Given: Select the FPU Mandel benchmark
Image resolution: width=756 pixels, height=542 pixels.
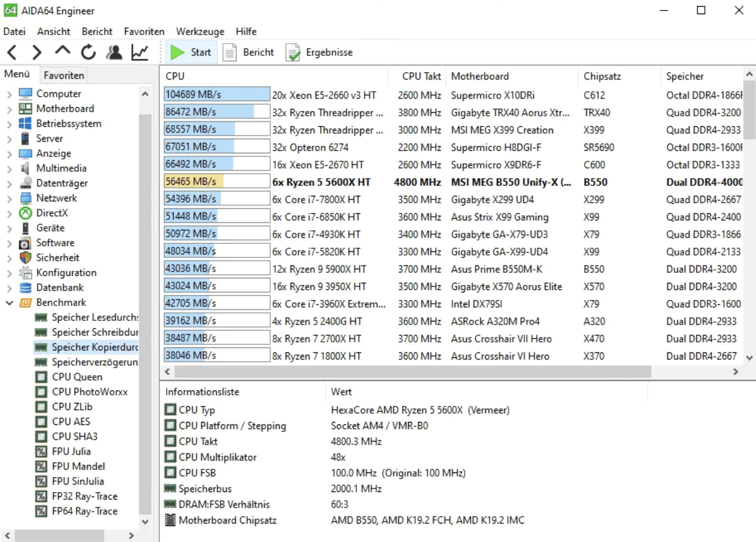Looking at the screenshot, I should click(70, 466).
